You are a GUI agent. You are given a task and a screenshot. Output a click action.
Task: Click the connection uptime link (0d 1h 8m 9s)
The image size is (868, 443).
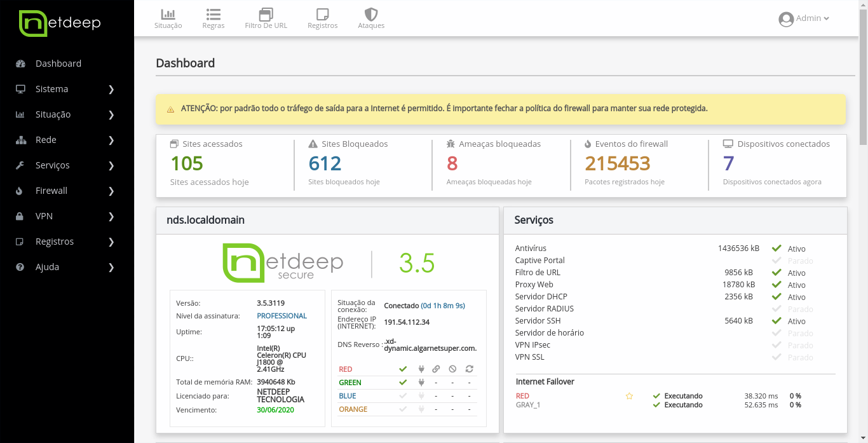pos(443,306)
